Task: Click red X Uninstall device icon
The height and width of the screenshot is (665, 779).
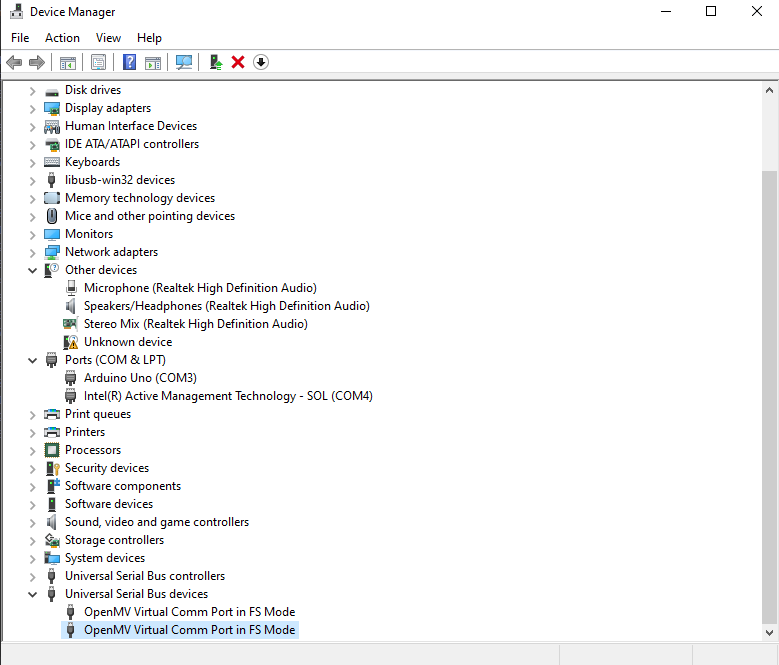Action: (238, 62)
